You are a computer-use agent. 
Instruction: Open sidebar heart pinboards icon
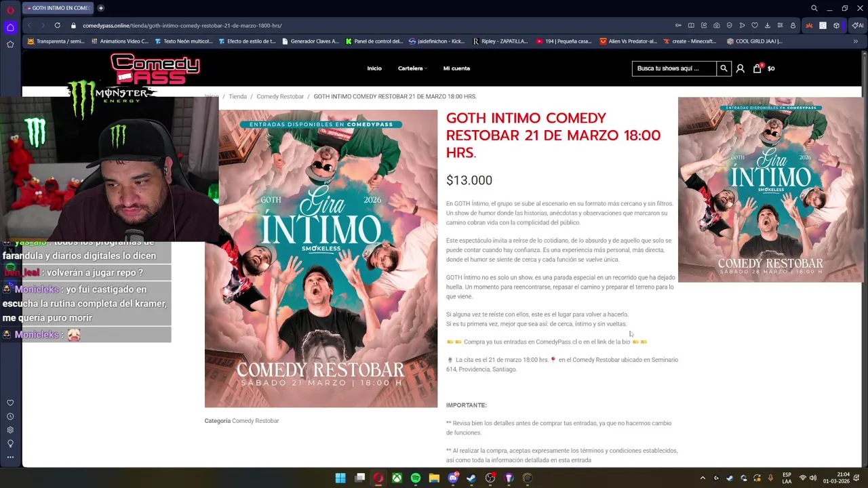point(10,403)
